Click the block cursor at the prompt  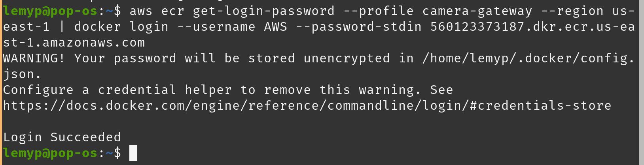pyautogui.click(x=133, y=153)
